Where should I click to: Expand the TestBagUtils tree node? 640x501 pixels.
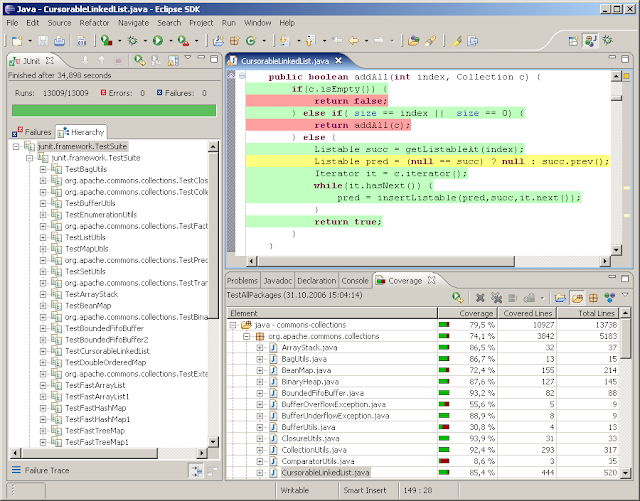[43, 169]
